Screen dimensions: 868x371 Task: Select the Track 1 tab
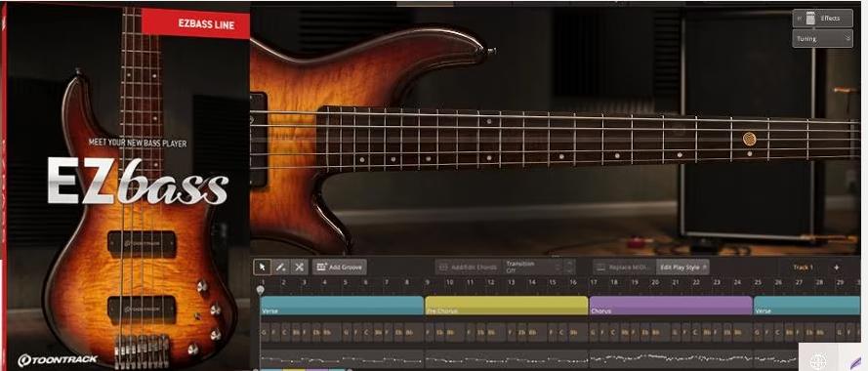click(x=803, y=267)
